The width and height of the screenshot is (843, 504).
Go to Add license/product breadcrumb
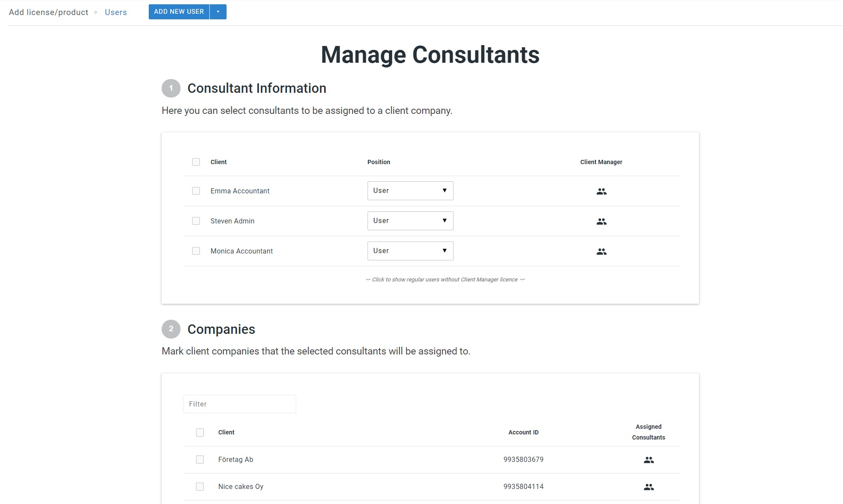pyautogui.click(x=49, y=12)
